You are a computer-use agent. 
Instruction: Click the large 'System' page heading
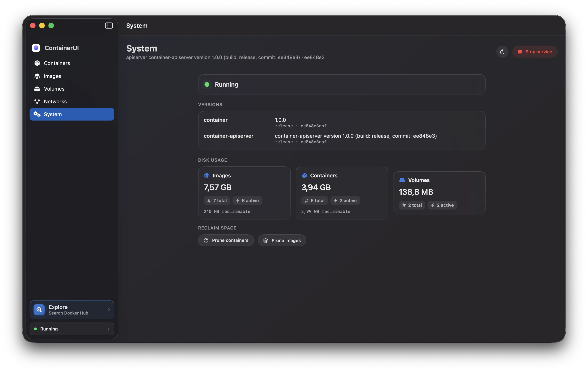pos(142,48)
